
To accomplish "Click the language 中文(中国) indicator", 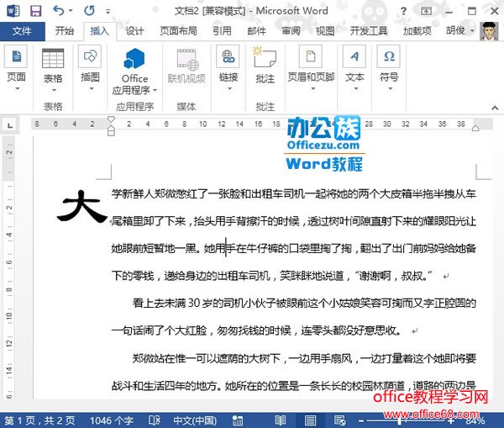I will pyautogui.click(x=195, y=420).
